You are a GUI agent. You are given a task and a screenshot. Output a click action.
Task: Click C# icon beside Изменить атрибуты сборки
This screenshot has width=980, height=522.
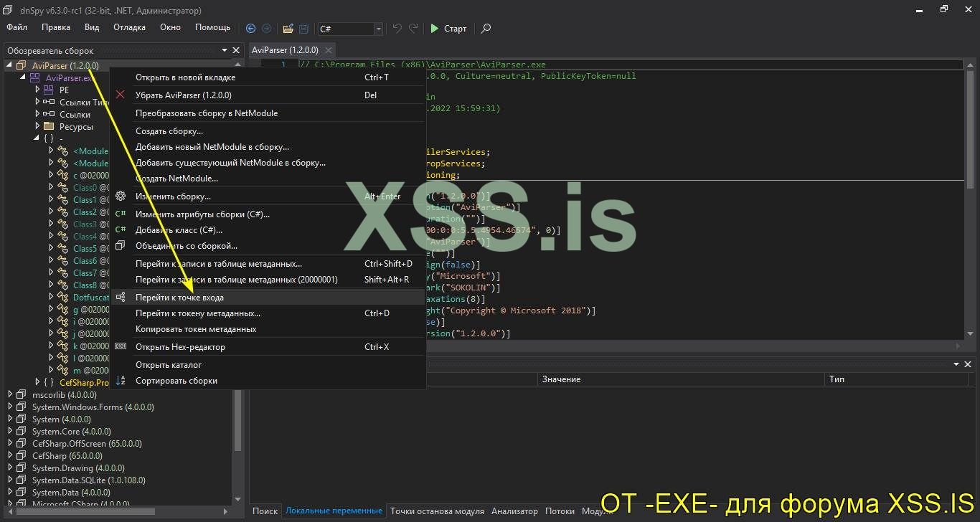tap(121, 214)
